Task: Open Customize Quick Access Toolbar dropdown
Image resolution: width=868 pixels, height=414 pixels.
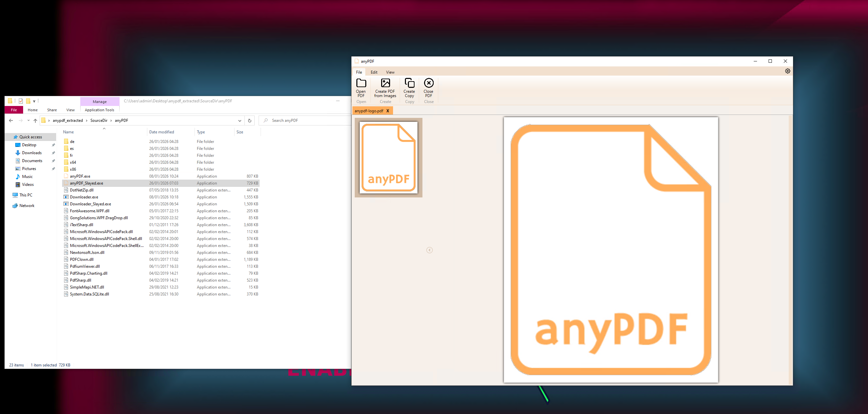Action: pos(34,101)
